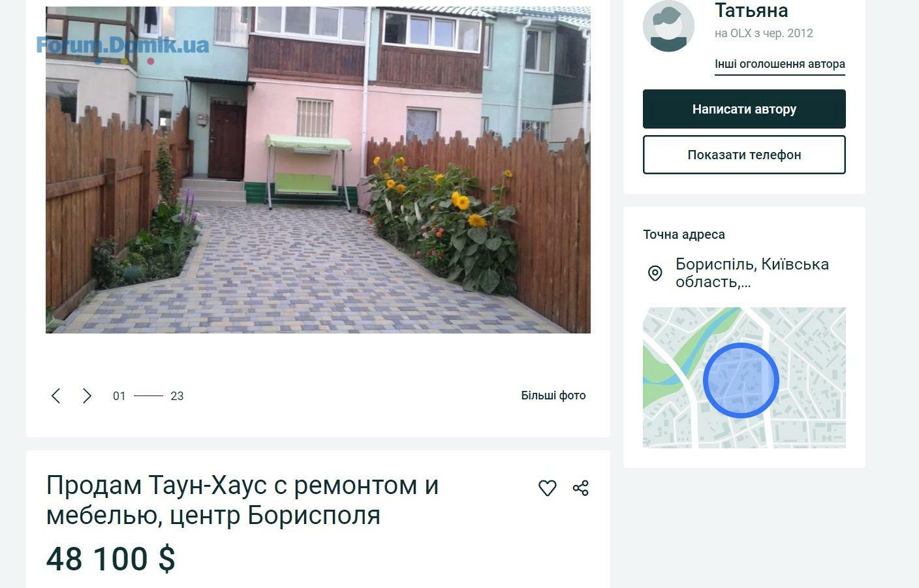Click the price 48 100 $

[x=111, y=559]
